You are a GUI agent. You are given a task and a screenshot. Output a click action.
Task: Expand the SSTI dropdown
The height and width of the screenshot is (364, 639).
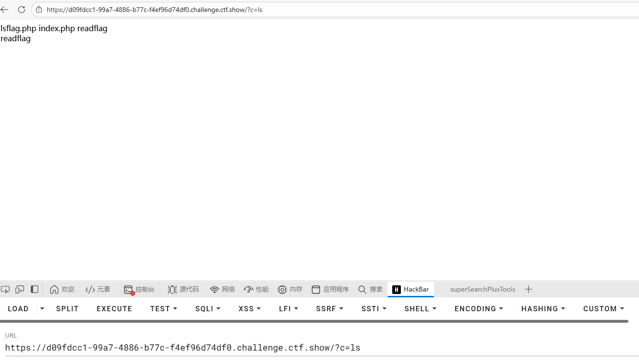(x=374, y=308)
